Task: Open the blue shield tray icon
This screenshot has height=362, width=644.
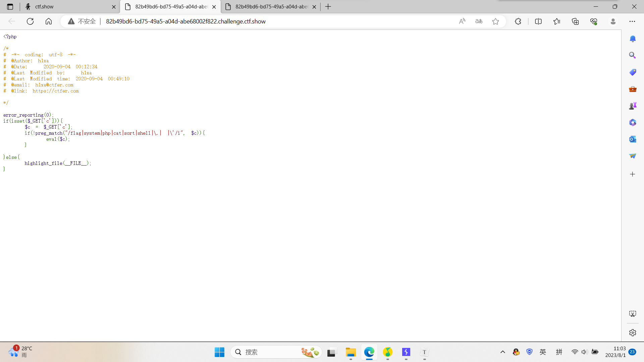Action: pyautogui.click(x=530, y=352)
